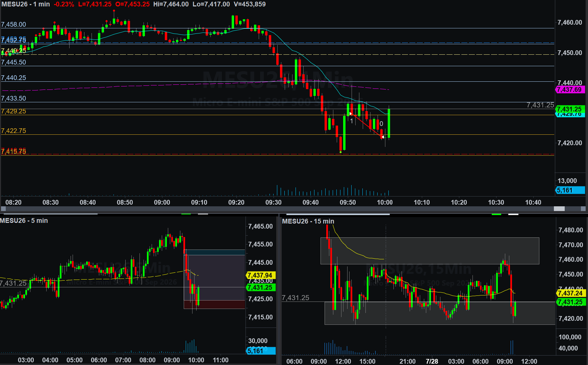Click the left end button of the chart scrollbar
588x365 pixels.
click(x=3, y=209)
